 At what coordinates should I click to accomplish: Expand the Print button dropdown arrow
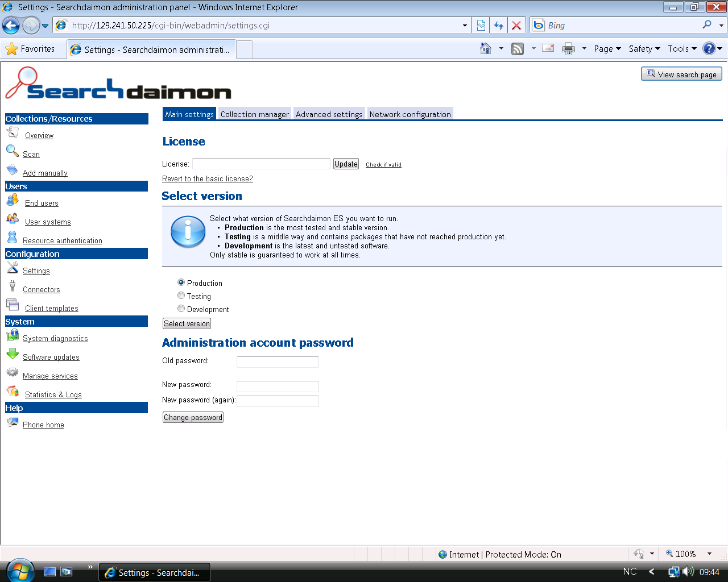click(x=584, y=49)
